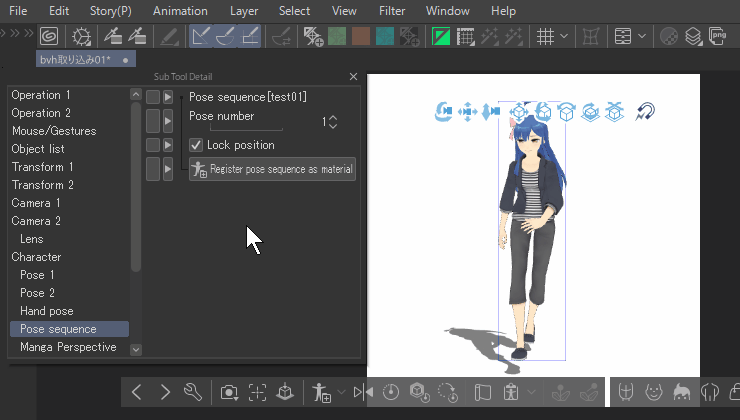Open the grid dropdown arrow in toolbar
Screen dimensions: 740x420
point(564,37)
